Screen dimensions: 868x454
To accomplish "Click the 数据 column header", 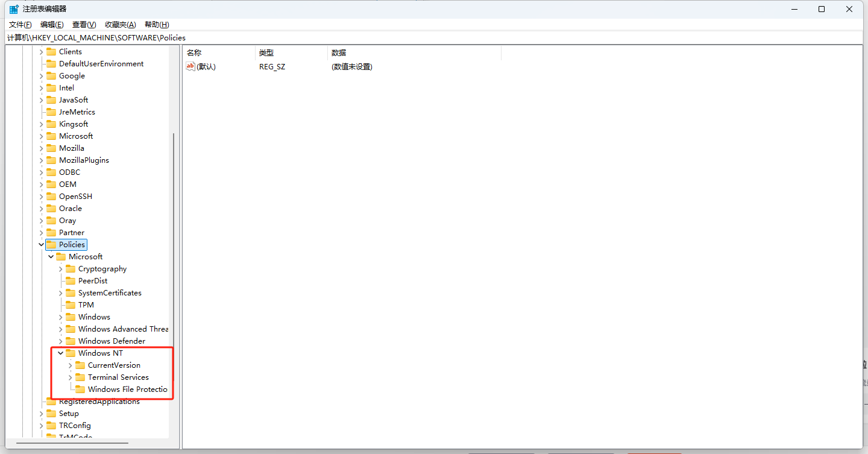I will [414, 53].
